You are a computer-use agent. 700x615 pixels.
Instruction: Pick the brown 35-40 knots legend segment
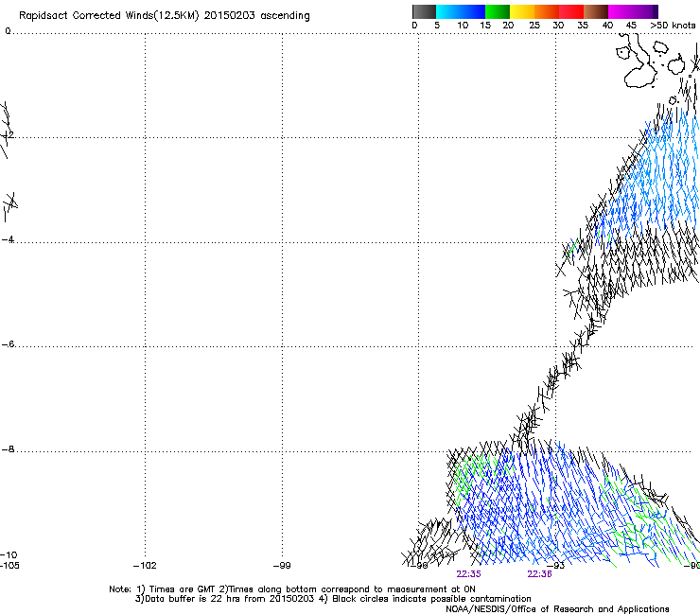596,11
